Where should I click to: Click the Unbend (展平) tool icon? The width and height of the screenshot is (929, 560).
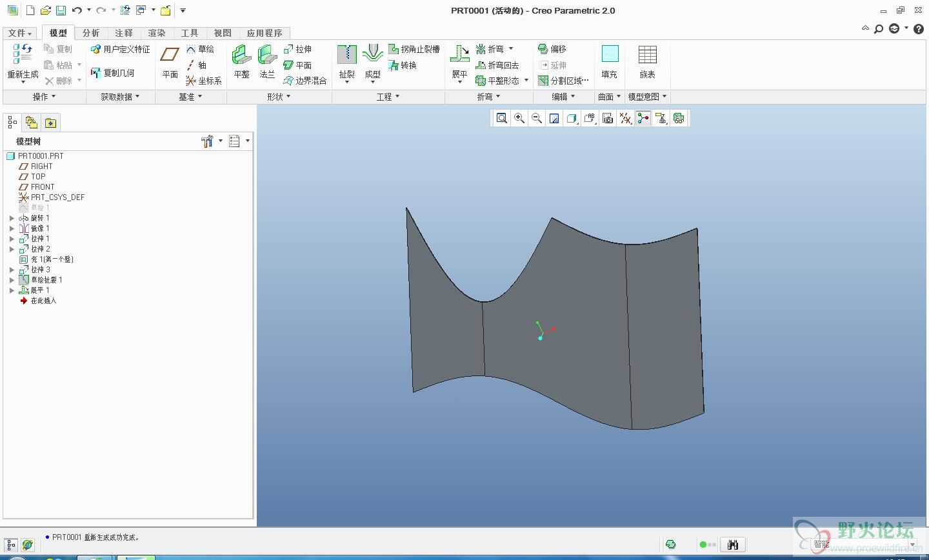point(460,54)
